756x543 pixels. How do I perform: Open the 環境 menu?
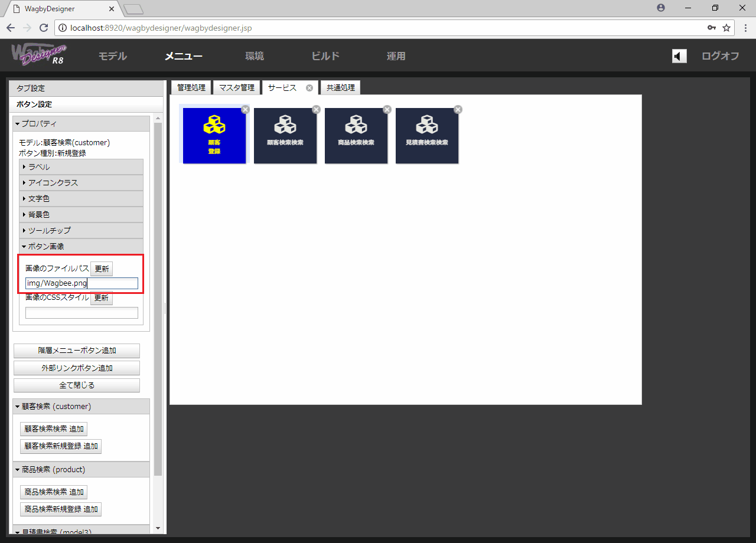point(255,56)
